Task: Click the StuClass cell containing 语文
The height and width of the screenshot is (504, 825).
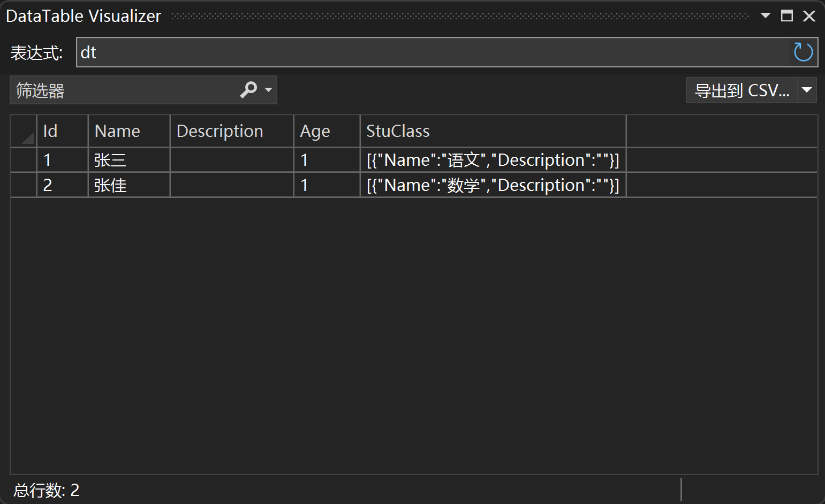Action: tap(493, 160)
